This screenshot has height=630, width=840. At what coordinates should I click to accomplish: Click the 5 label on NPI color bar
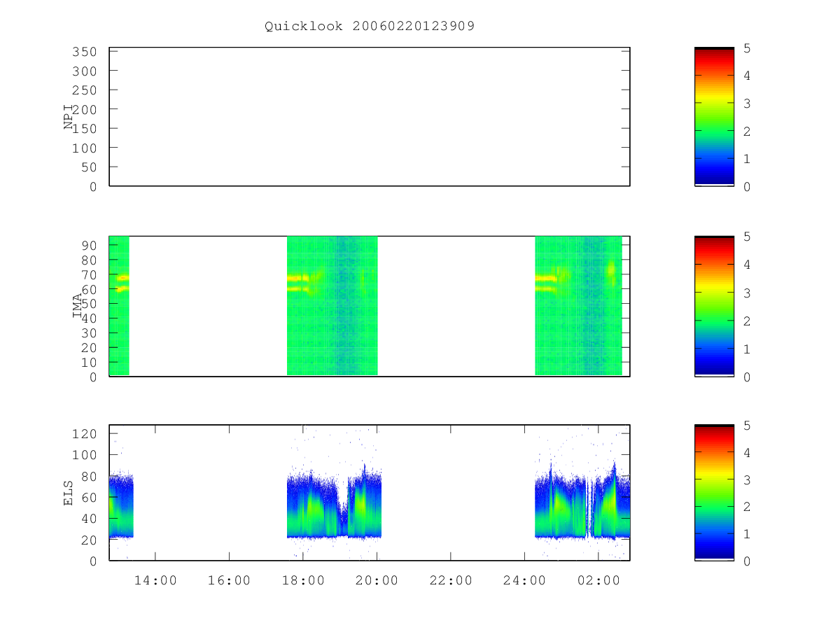747,48
